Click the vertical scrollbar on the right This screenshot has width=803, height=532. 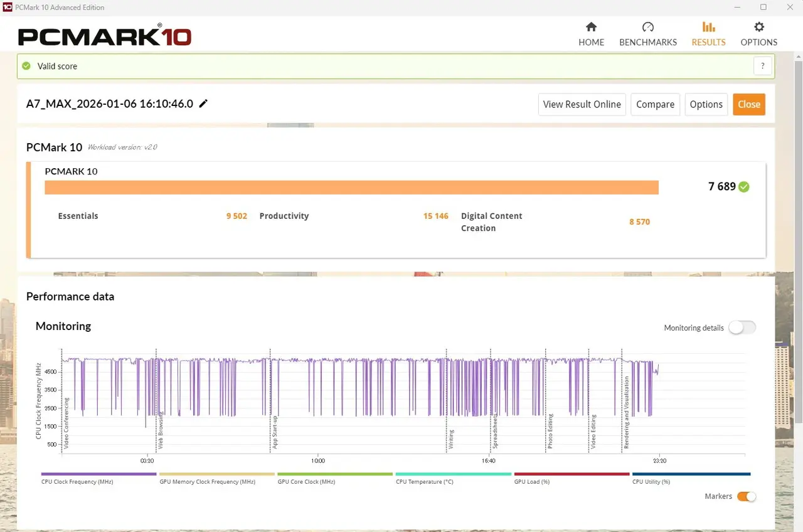click(798, 251)
